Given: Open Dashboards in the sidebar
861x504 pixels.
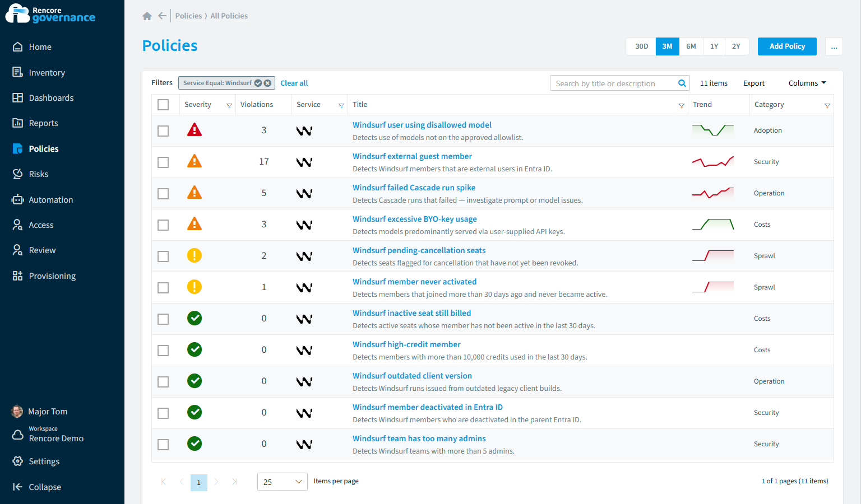Looking at the screenshot, I should coord(43,98).
